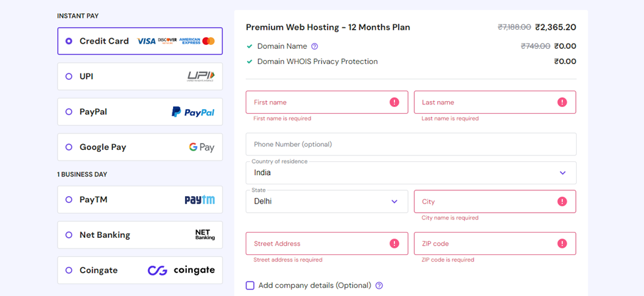Click the Phone Number optional field

[x=411, y=144]
